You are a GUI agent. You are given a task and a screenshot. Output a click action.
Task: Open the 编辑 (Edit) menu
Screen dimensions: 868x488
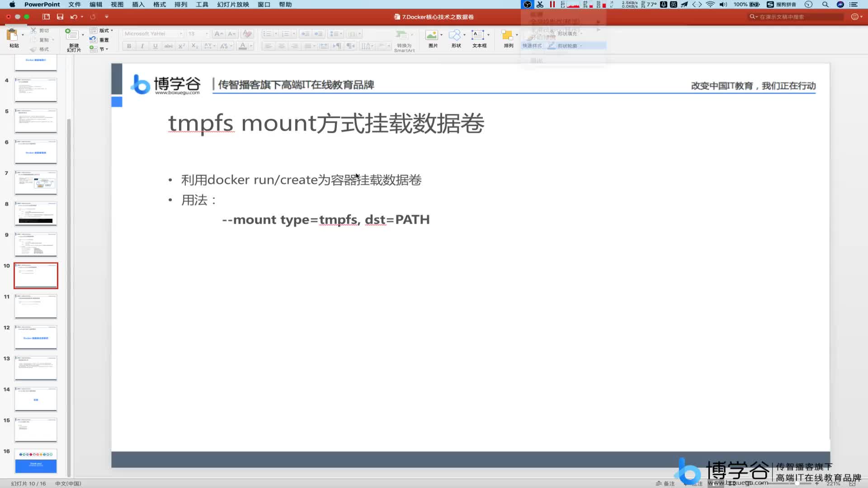click(96, 5)
